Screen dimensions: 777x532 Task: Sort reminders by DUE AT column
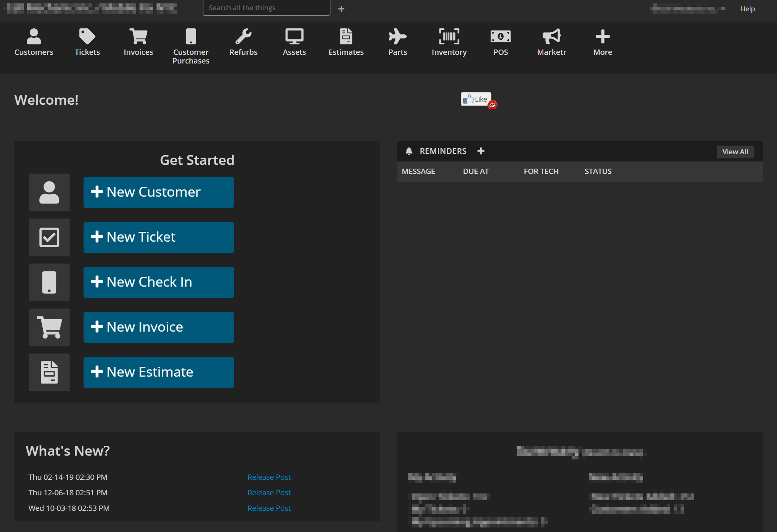coord(476,171)
